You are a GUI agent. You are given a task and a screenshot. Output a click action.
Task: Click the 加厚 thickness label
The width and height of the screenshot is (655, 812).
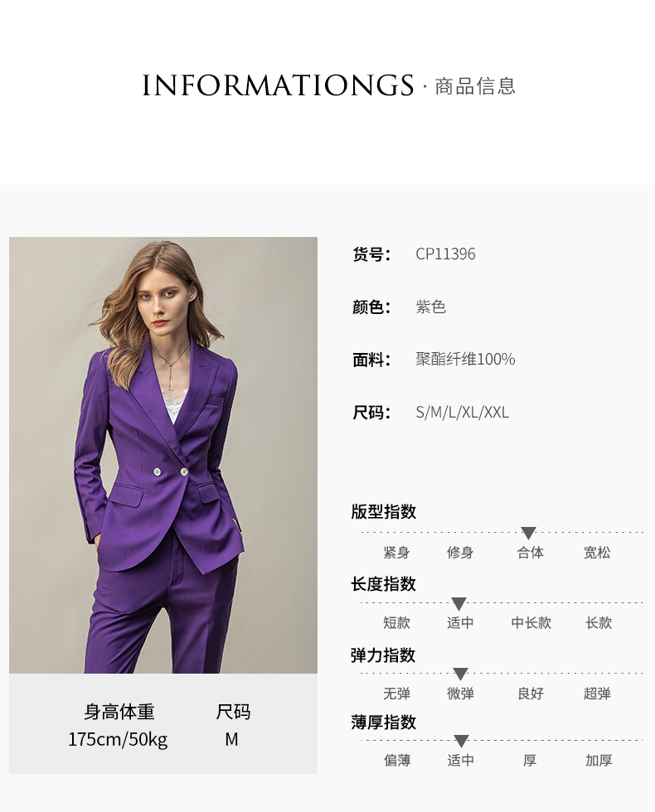pyautogui.click(x=599, y=761)
